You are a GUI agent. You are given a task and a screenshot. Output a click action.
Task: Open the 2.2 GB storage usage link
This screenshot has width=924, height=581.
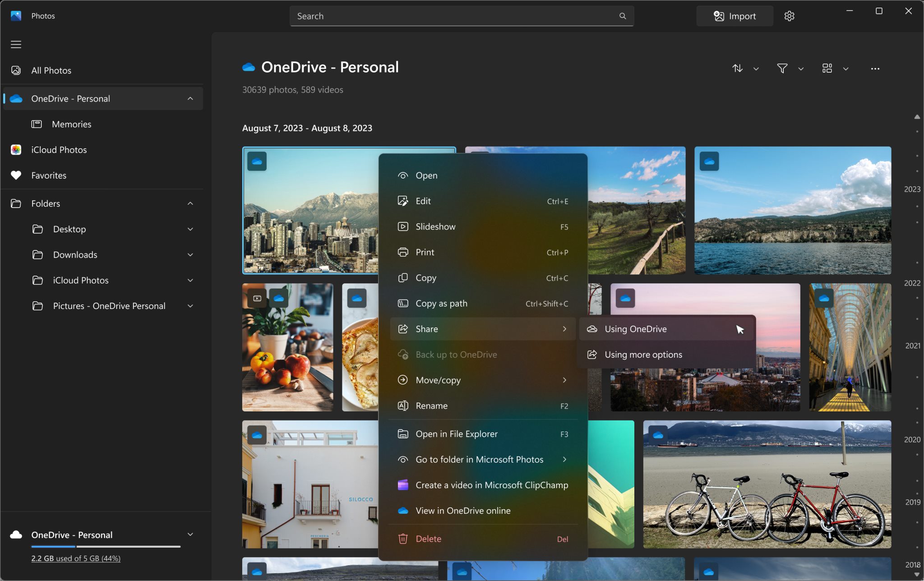(75, 558)
